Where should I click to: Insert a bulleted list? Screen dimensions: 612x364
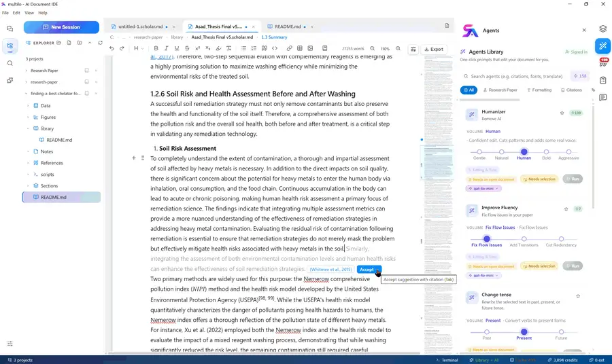[243, 48]
